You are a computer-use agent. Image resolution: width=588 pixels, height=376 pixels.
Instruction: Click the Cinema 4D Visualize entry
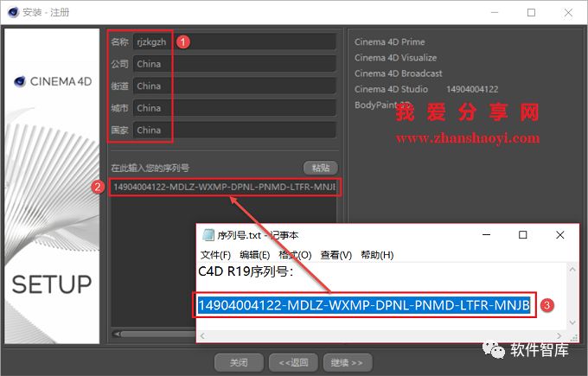pyautogui.click(x=396, y=58)
